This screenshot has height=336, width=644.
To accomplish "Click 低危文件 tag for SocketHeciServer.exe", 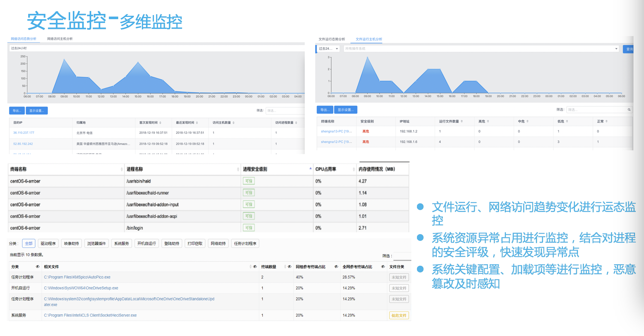I will tap(399, 316).
